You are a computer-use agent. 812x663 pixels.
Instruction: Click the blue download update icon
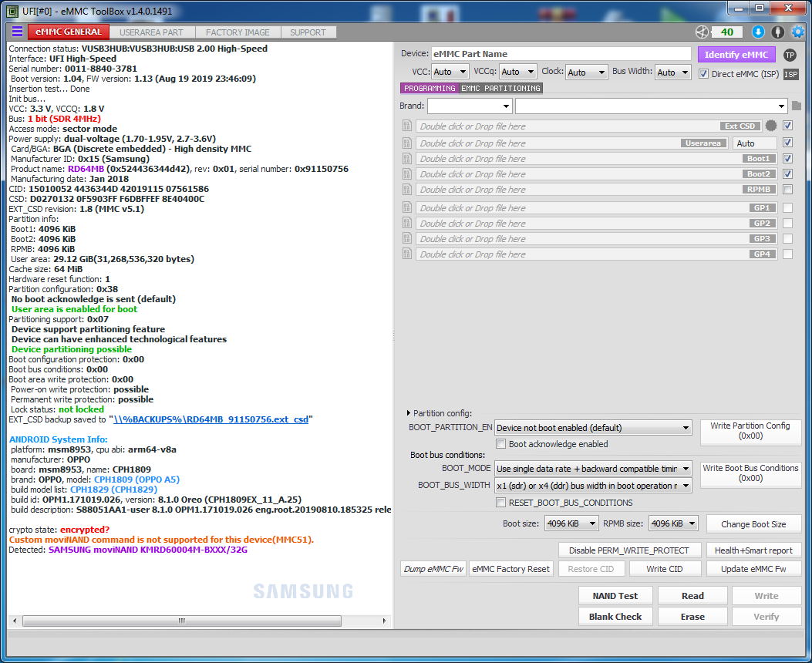click(x=757, y=32)
